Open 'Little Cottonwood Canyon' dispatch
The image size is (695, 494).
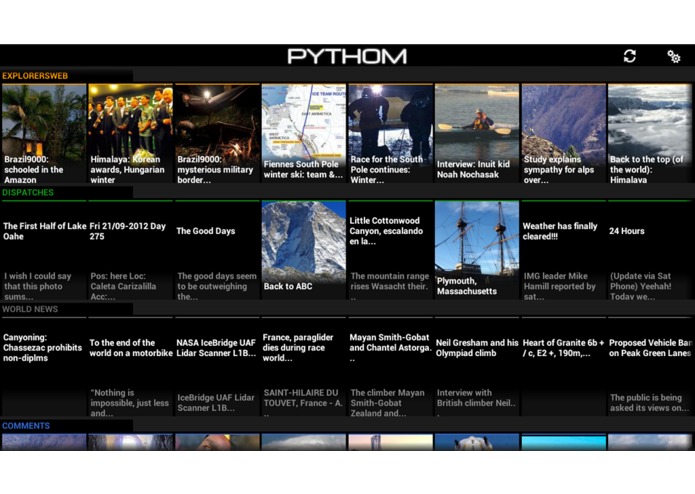[390, 250]
